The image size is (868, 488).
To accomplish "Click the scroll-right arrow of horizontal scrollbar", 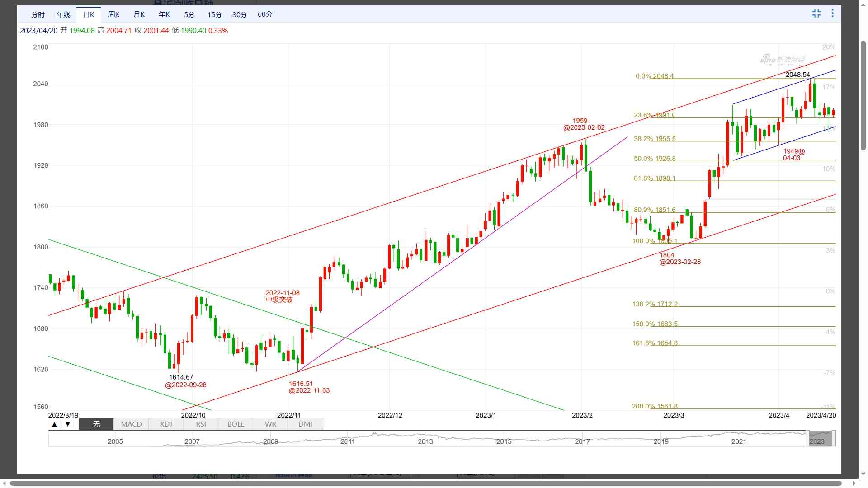I will click(854, 483).
